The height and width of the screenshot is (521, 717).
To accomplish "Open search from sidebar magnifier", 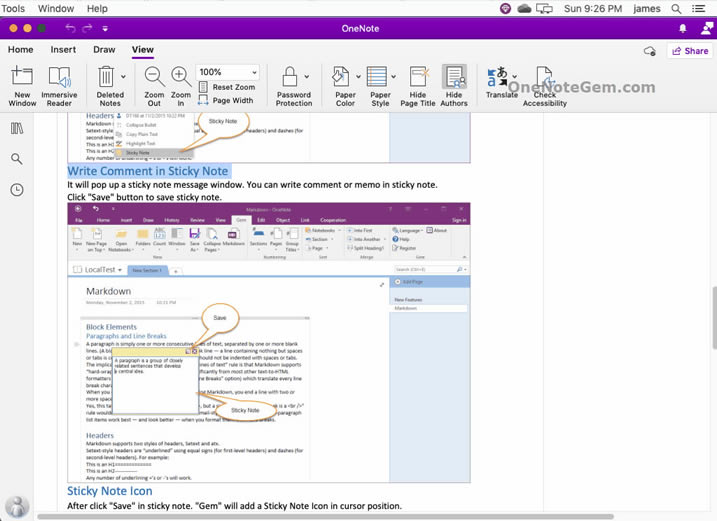I will click(17, 159).
